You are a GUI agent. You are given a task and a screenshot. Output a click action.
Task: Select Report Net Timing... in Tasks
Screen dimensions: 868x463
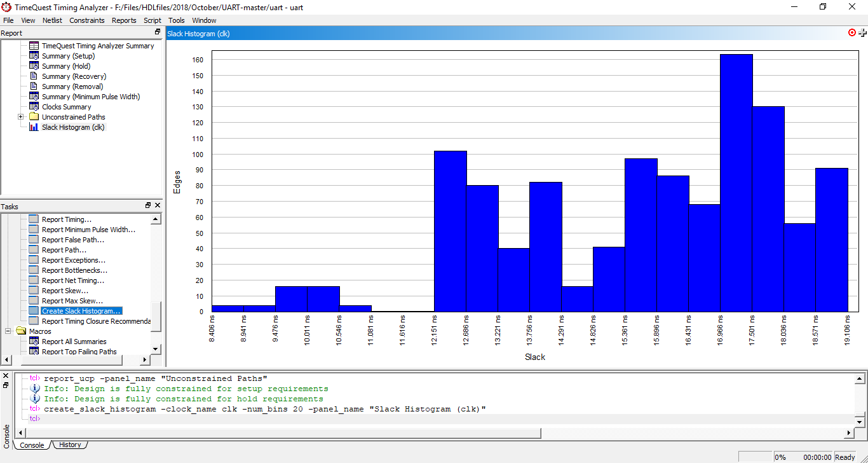(x=73, y=280)
